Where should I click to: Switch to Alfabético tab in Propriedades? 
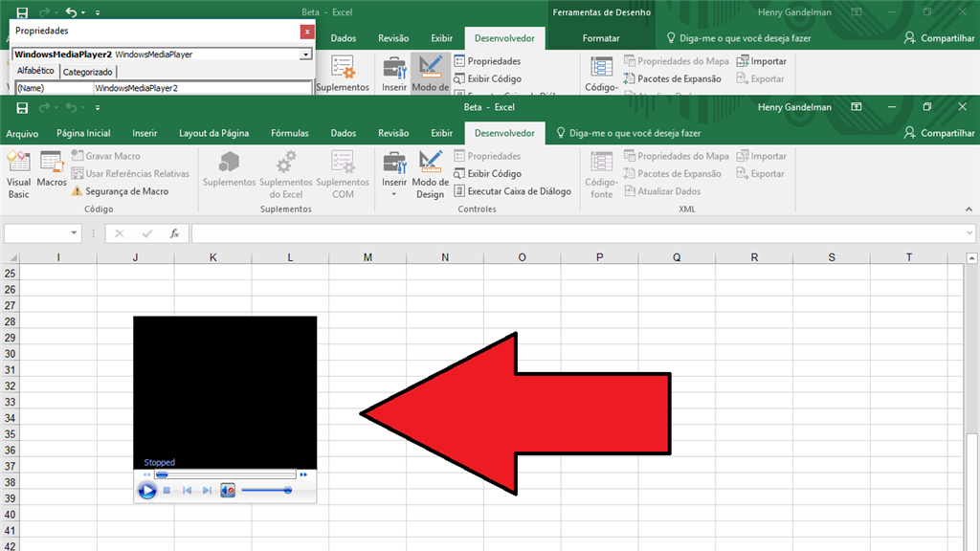(35, 71)
